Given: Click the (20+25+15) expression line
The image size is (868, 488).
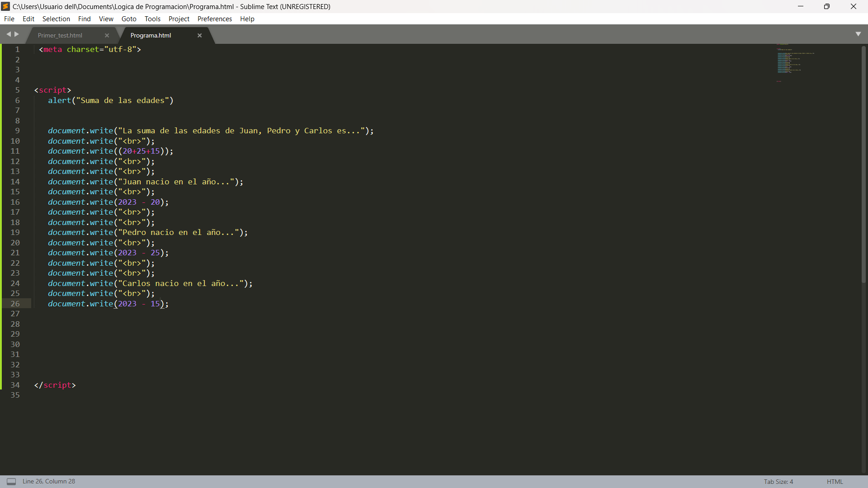Looking at the screenshot, I should point(111,151).
